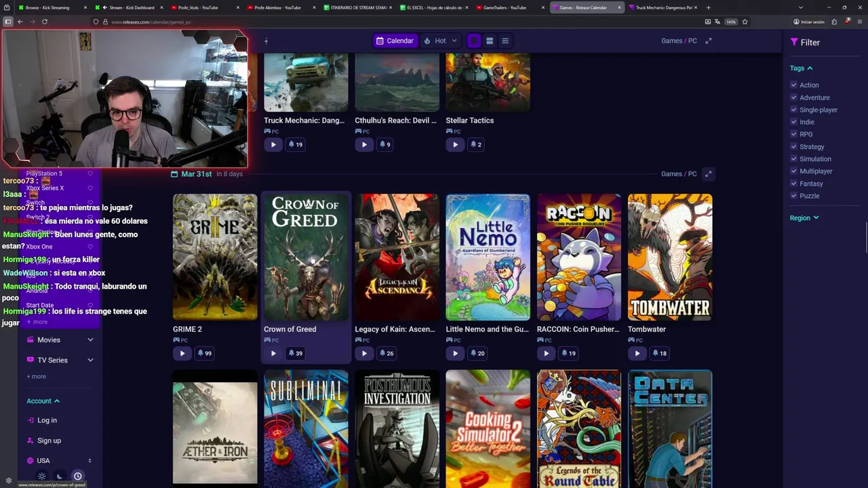Viewport: 868px width, 488px height.
Task: Toggle the Fantasy tag checkbox
Action: coord(793,183)
